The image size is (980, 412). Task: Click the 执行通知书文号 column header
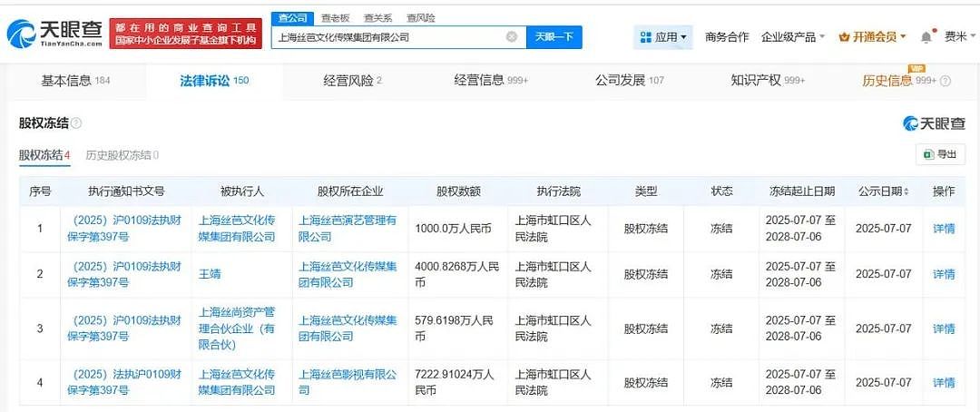[125, 191]
